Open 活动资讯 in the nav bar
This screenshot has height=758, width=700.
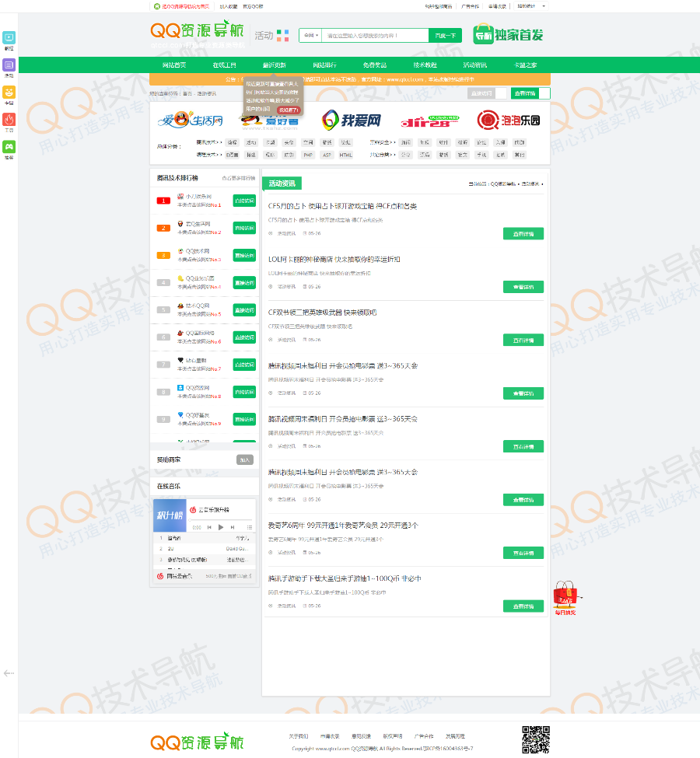[475, 65]
